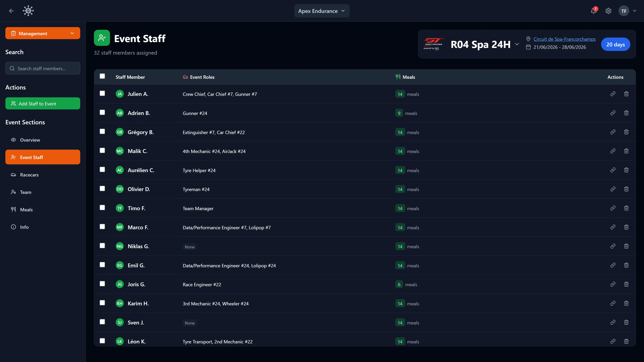Check the box for Marco F.
Screen dimensions: 644x362
point(102,227)
